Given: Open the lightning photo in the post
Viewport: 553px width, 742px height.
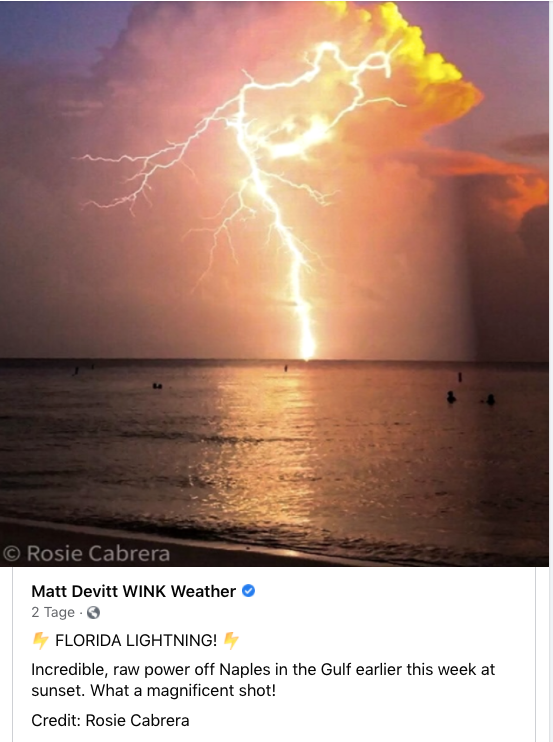Looking at the screenshot, I should pyautogui.click(x=274, y=283).
